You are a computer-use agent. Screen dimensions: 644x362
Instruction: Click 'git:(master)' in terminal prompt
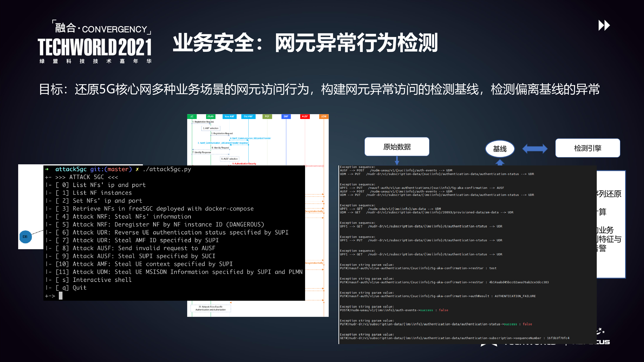111,169
